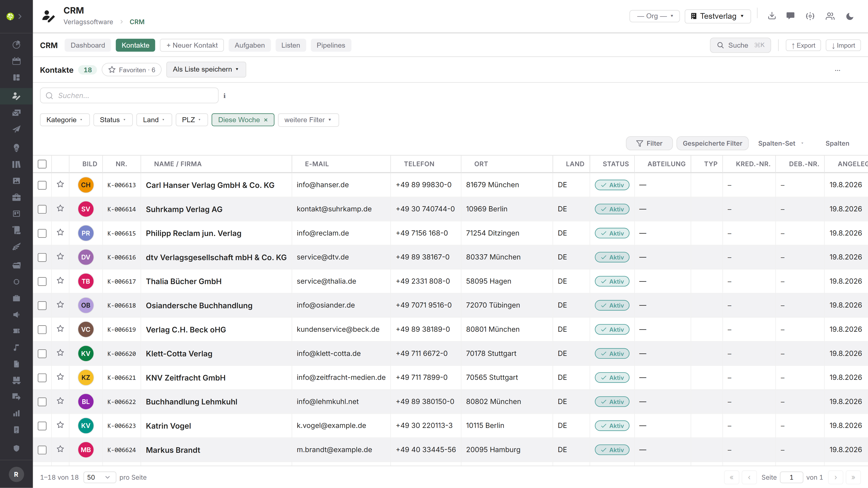Open the three-dot more options menu
This screenshot has width=868, height=488.
coord(837,70)
